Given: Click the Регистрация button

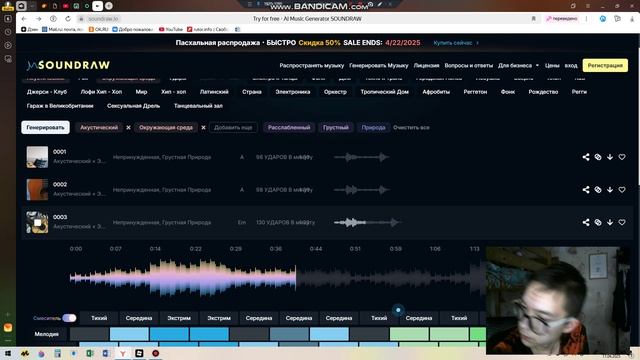Looking at the screenshot, I should (x=605, y=65).
